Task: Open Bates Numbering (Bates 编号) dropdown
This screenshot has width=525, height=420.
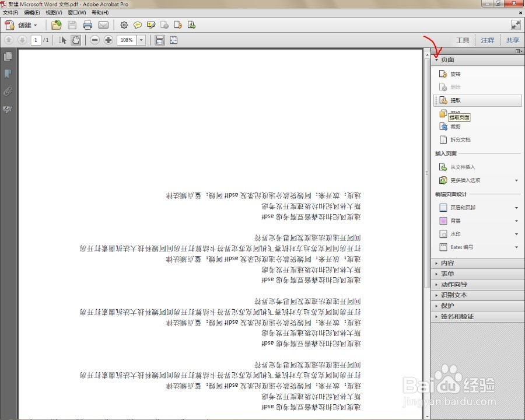Action: pyautogui.click(x=517, y=247)
